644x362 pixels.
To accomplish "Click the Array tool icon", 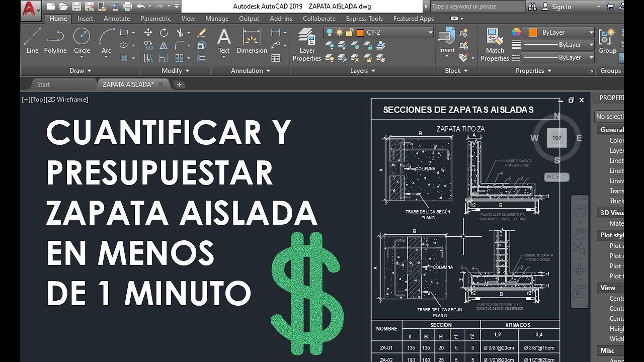I will point(179,58).
